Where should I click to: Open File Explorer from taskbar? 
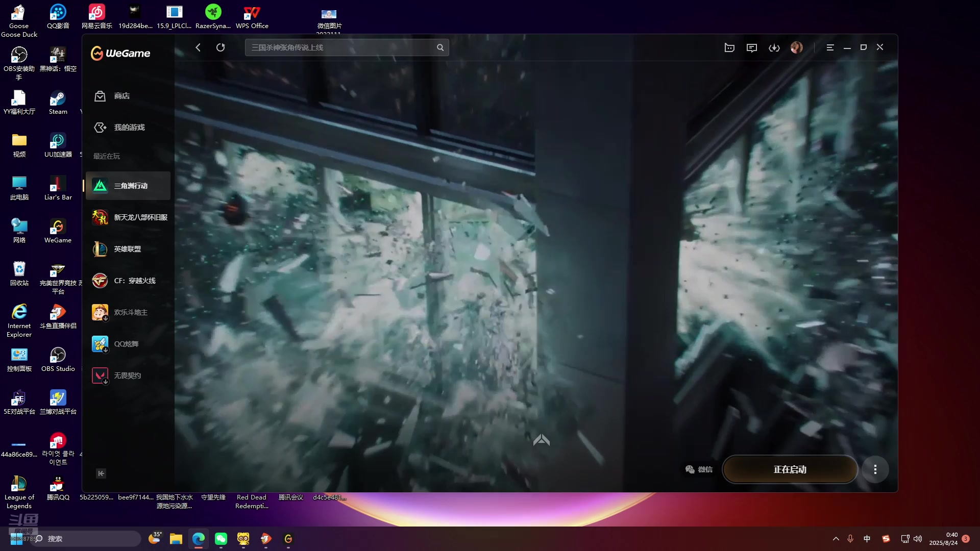176,539
